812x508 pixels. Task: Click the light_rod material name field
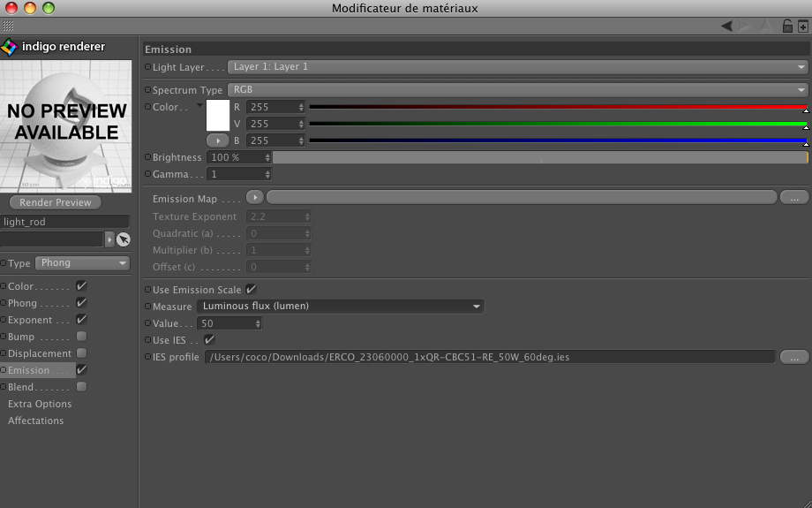(65, 222)
